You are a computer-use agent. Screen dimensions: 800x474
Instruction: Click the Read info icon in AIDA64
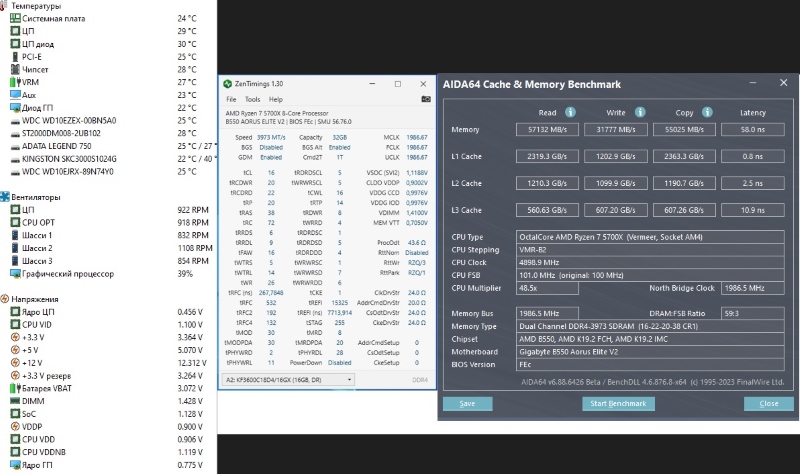(570, 112)
